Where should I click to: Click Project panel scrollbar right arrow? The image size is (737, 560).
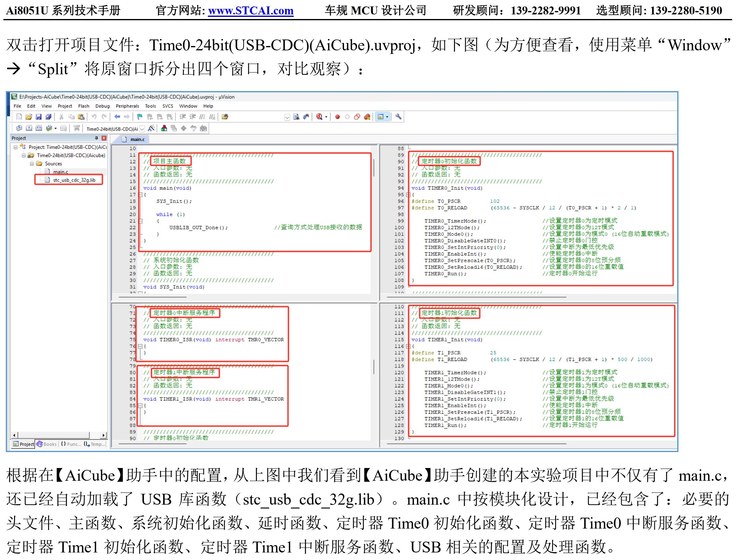coord(104,435)
